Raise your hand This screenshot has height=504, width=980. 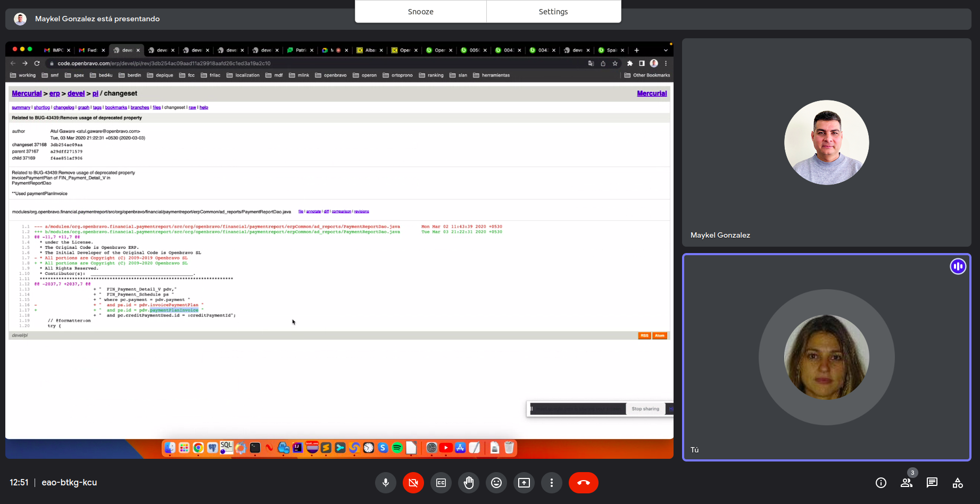pos(469,483)
